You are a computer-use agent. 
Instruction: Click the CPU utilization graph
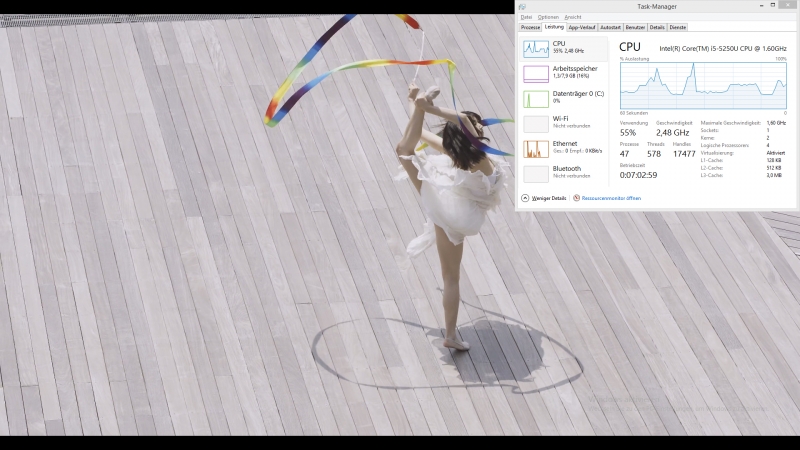703,86
